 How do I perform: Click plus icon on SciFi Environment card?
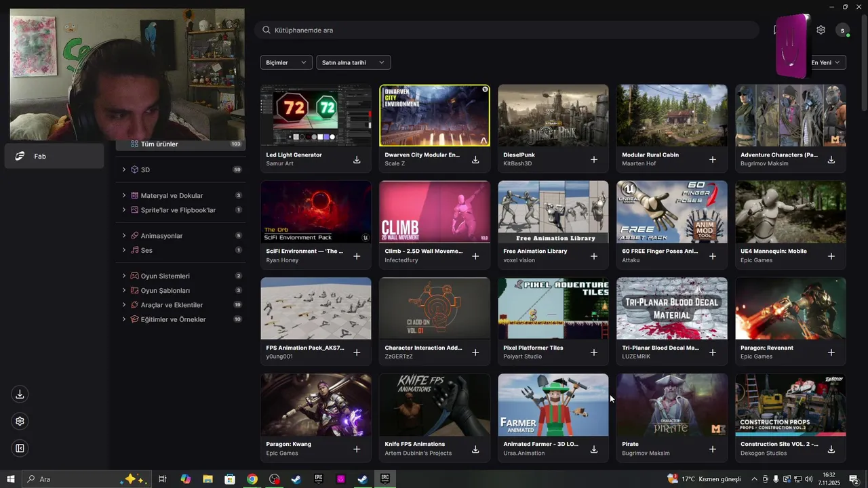(357, 256)
